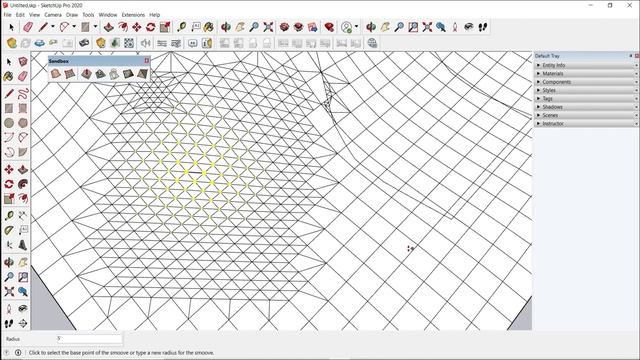640x360 pixels.
Task: Select the Offset tool in top toolbar
Action: pyautogui.click(x=122, y=27)
